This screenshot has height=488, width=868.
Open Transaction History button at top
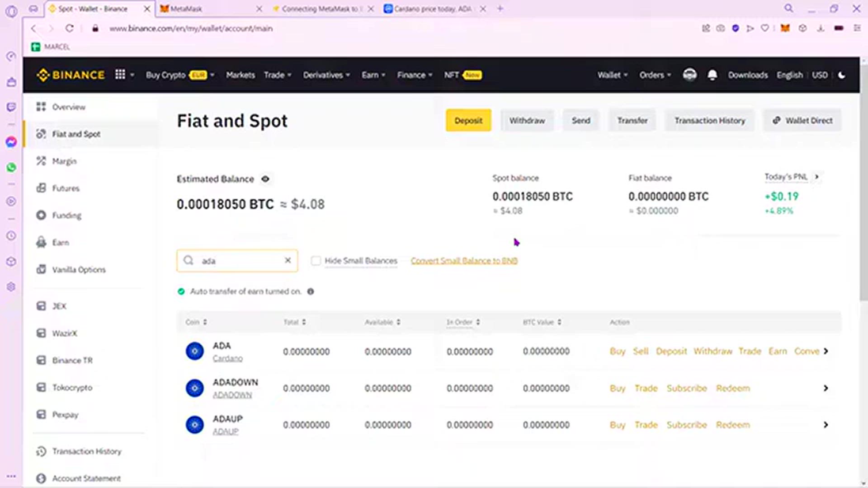coord(710,121)
